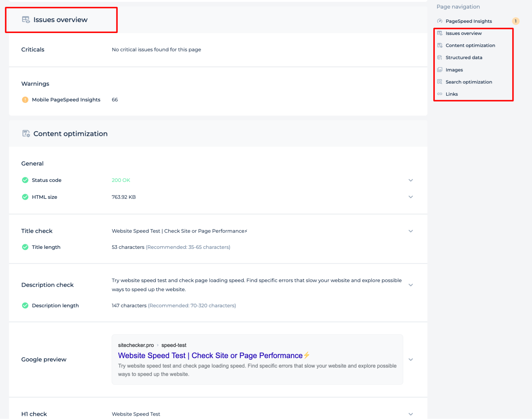Click the orange badge showing 1 in navigation

tap(515, 21)
